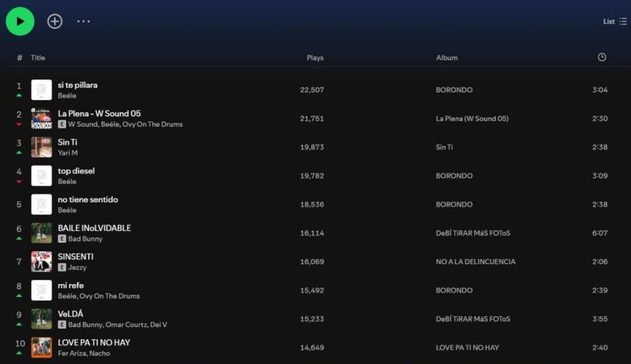Open the NO A LA DELINCUENCIA album link
The width and height of the screenshot is (631, 364).
(x=475, y=262)
